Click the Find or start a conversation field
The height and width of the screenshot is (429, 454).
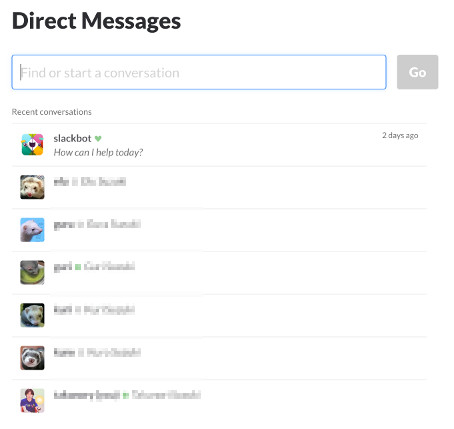click(199, 72)
